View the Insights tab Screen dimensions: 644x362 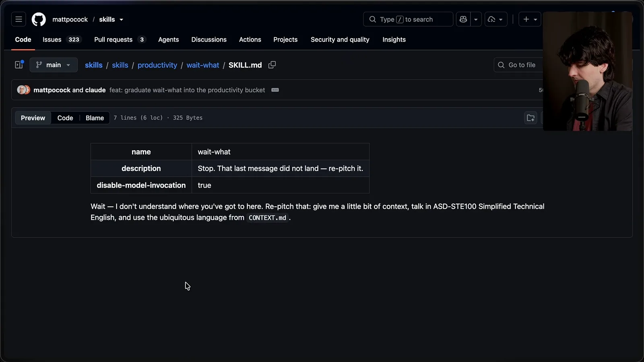(394, 39)
